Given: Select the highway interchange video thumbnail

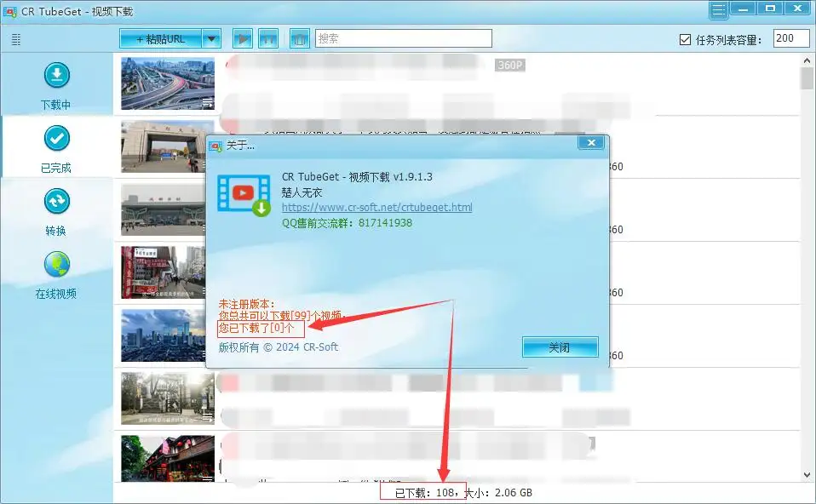Looking at the screenshot, I should (x=168, y=83).
